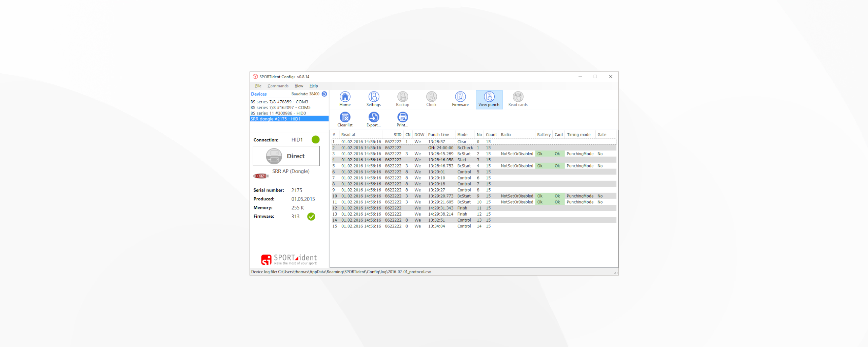Toggle the Direct mode button
The height and width of the screenshot is (347, 868).
click(286, 156)
